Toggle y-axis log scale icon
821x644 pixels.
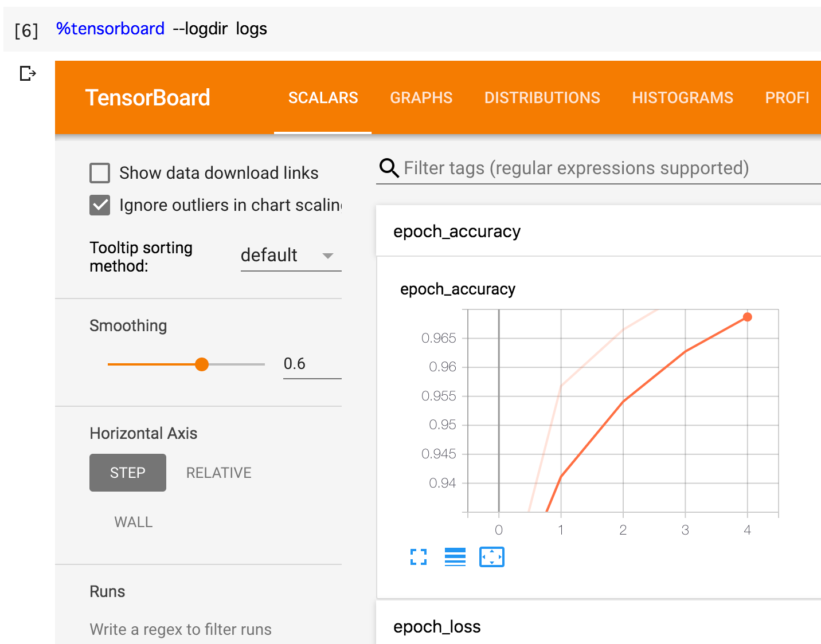tap(455, 557)
